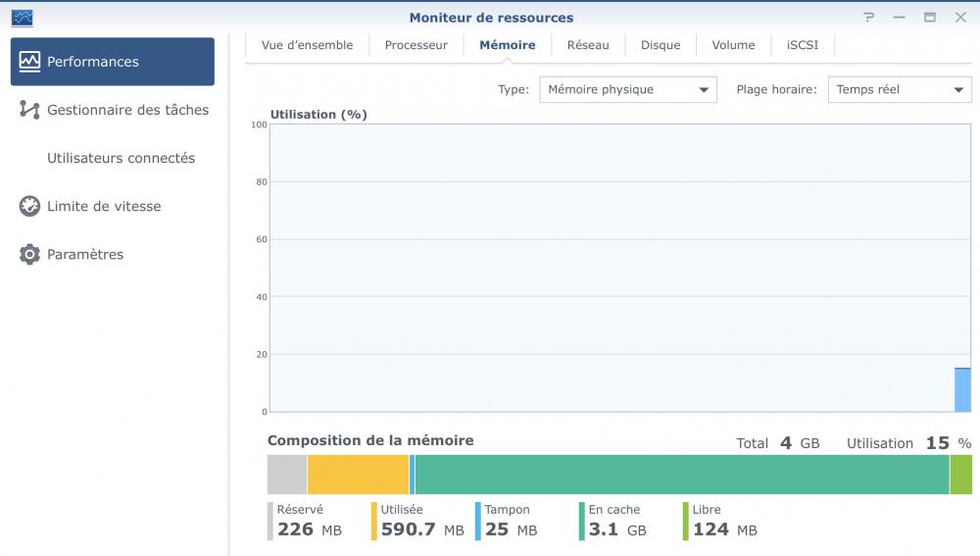Expand the Plage horaire dropdown

899,90
